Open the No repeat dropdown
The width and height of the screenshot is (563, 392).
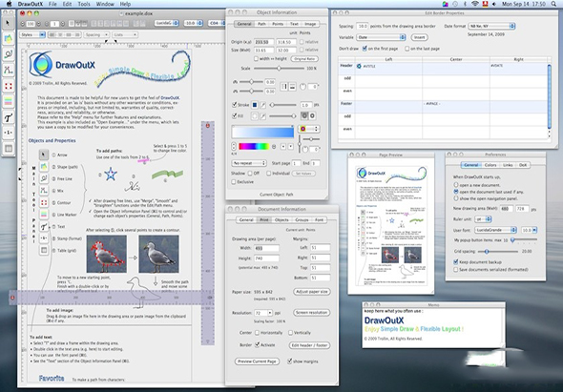pyautogui.click(x=249, y=163)
